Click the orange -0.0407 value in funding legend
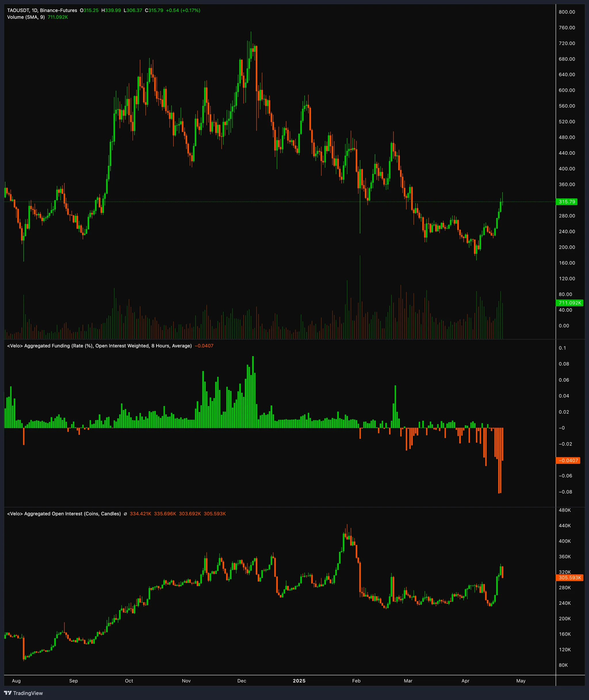 pyautogui.click(x=204, y=346)
